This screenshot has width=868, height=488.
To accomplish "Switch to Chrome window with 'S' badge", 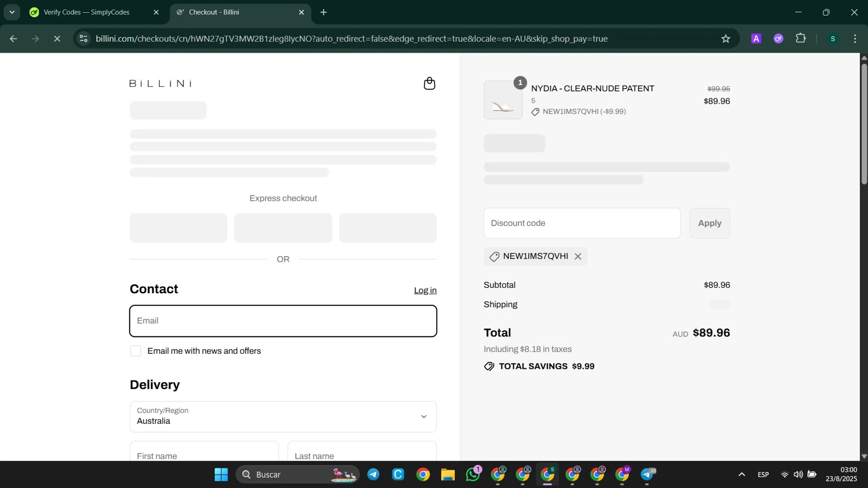I will (547, 475).
